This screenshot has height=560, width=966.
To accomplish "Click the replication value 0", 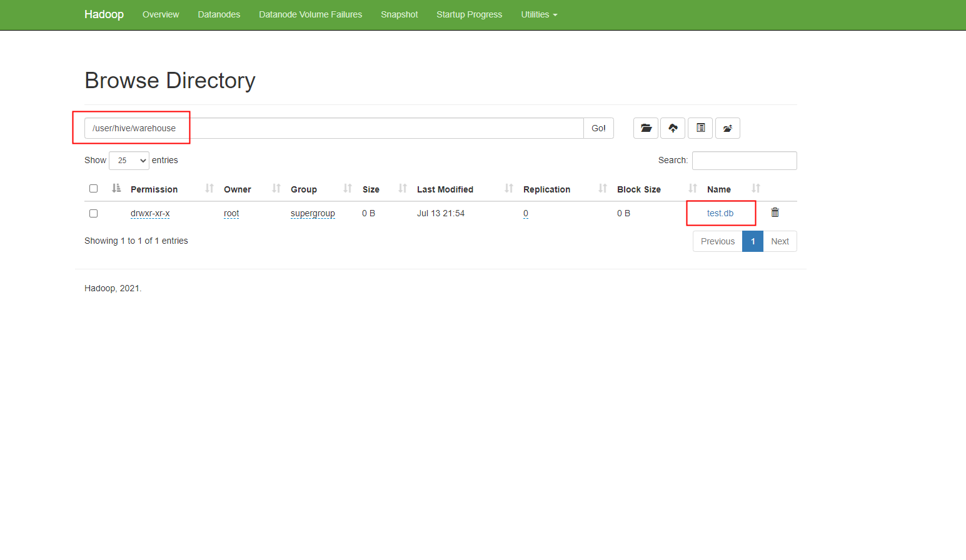I will [526, 213].
